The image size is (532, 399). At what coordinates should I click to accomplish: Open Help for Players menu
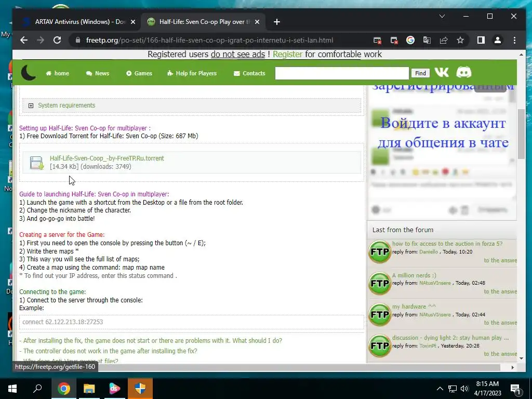[192, 73]
